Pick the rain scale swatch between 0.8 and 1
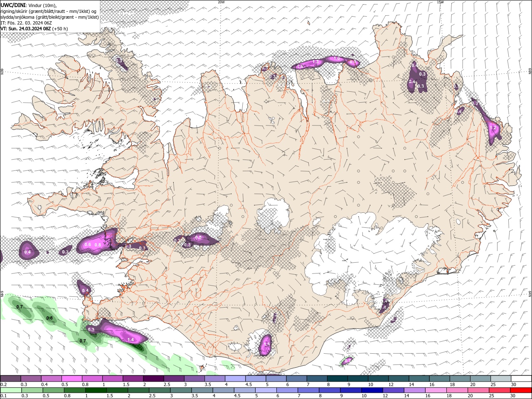 (75, 390)
